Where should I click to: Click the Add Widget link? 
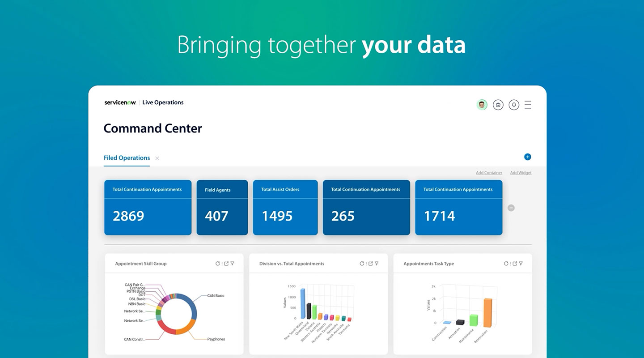521,173
